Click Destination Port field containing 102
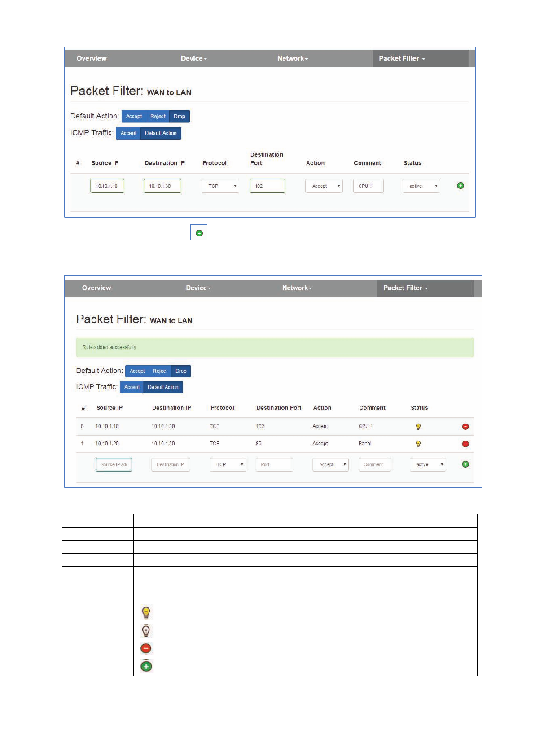 click(x=267, y=186)
